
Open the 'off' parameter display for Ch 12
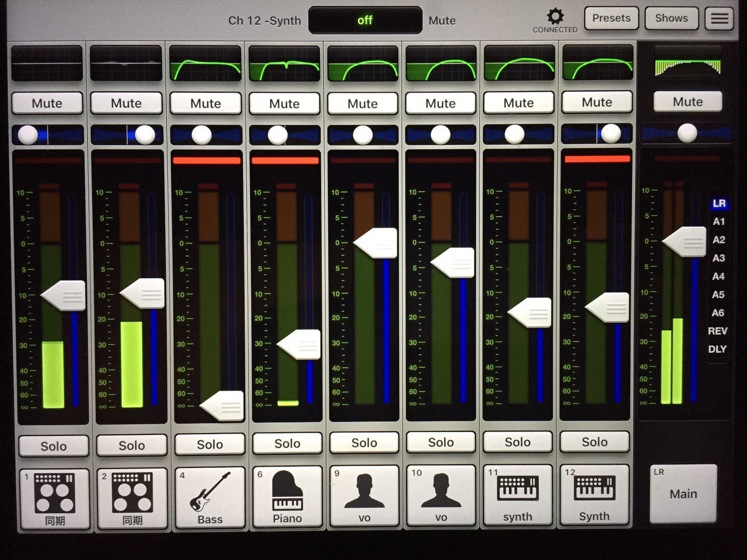click(x=365, y=20)
